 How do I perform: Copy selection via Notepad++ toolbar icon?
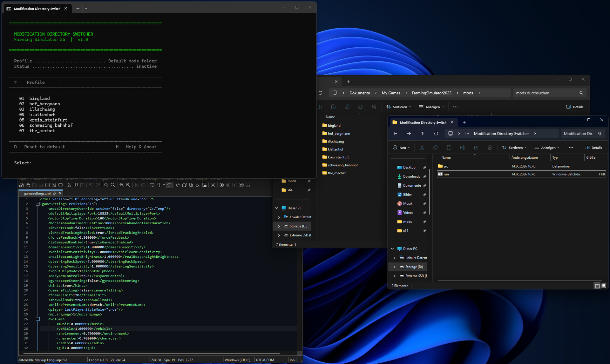[x=76, y=185]
